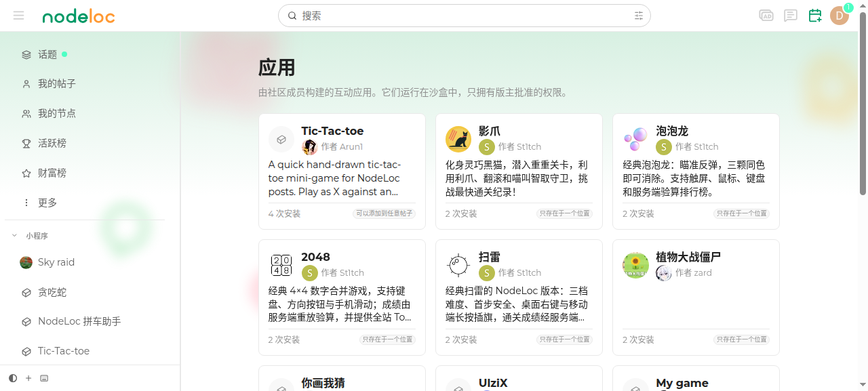Click author name Arun1
Screen dimensions: 868x391
351,147
